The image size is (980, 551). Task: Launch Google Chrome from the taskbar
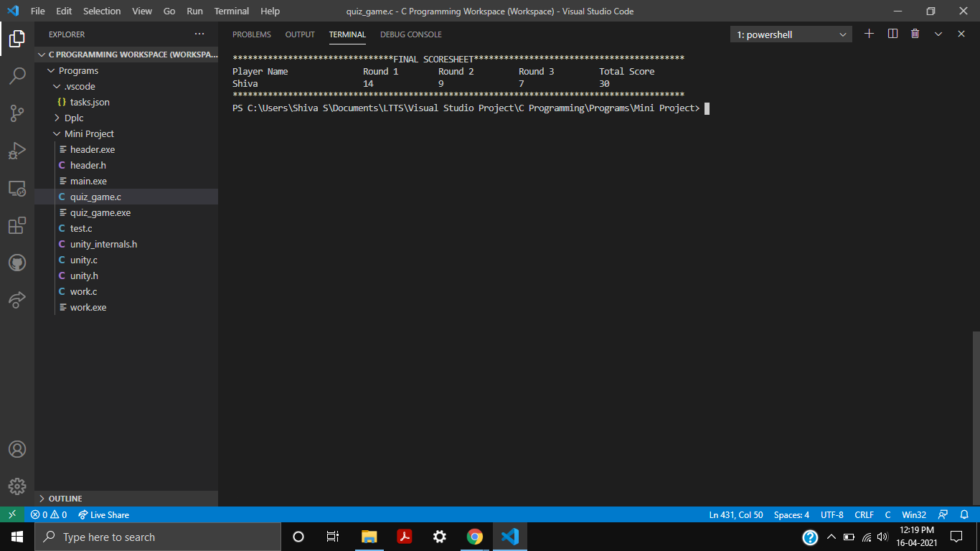[475, 536]
